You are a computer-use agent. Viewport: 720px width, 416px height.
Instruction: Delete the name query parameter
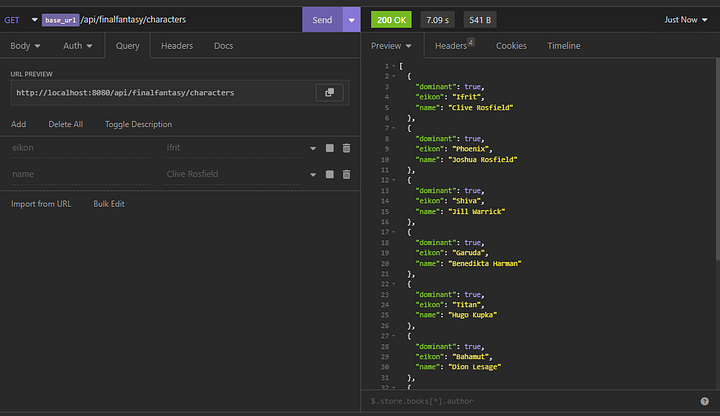347,174
